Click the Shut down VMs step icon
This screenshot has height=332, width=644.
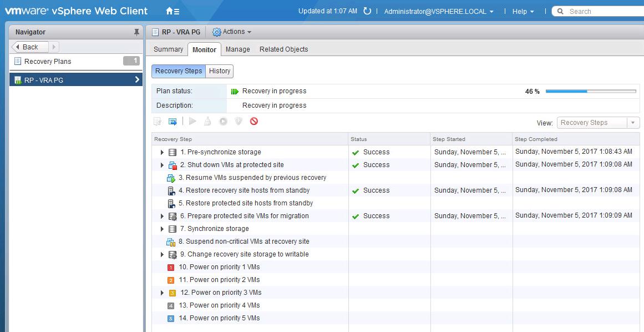tap(173, 165)
